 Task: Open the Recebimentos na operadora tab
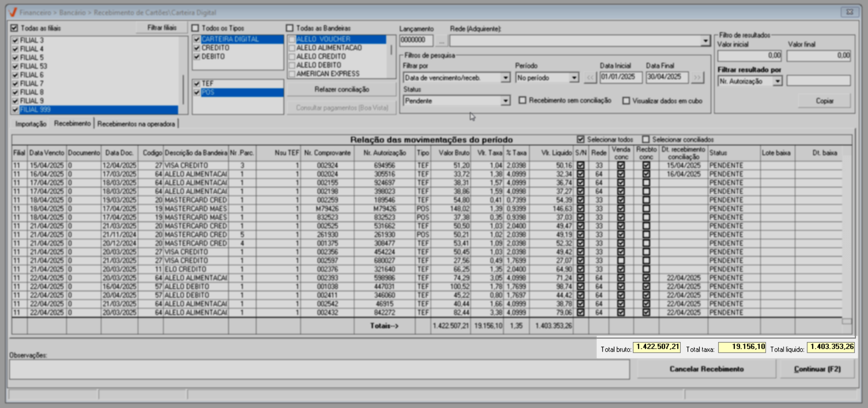(x=136, y=124)
